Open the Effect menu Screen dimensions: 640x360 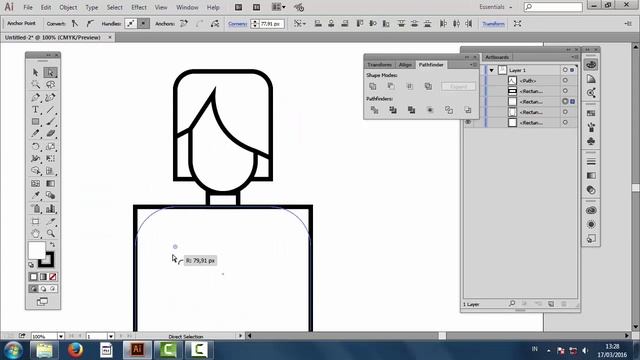pyautogui.click(x=139, y=7)
